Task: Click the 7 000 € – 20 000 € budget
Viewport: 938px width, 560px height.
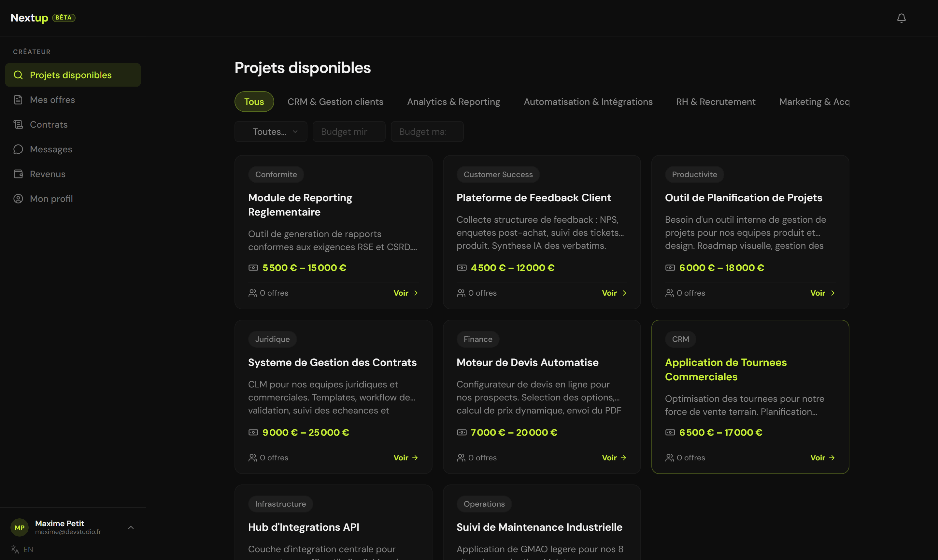Action: tap(514, 432)
